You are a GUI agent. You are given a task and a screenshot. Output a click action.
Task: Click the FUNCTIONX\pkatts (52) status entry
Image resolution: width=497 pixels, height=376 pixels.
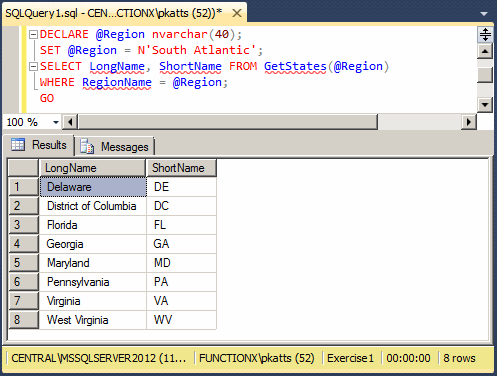click(x=257, y=358)
